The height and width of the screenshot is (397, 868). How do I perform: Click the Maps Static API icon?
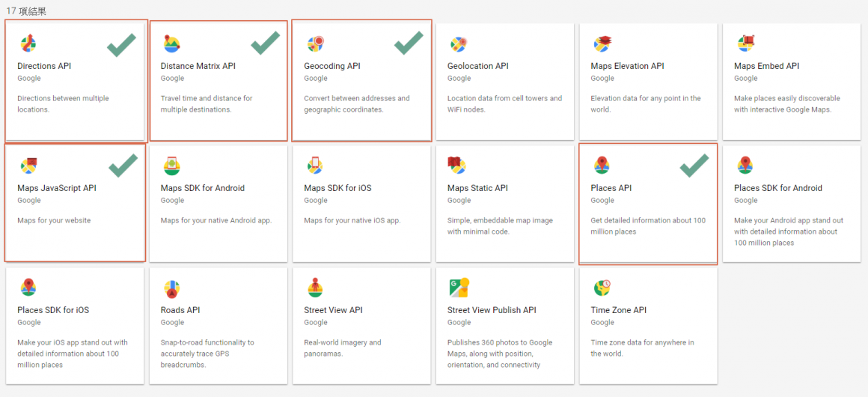[457, 166]
